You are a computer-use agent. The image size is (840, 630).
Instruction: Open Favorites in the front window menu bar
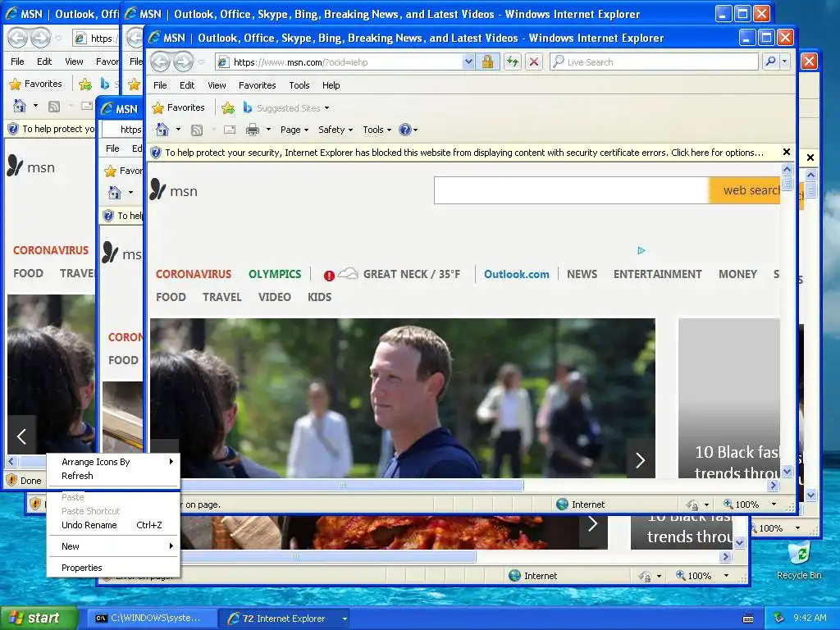click(x=257, y=85)
